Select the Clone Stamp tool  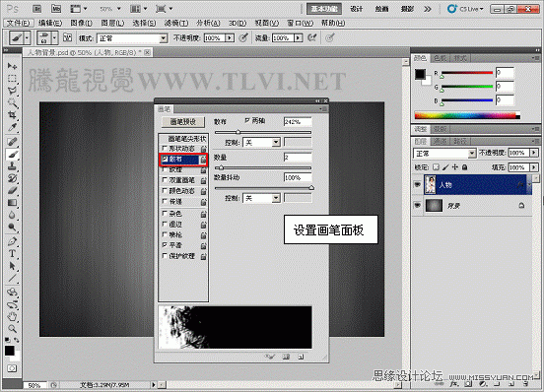(12, 166)
